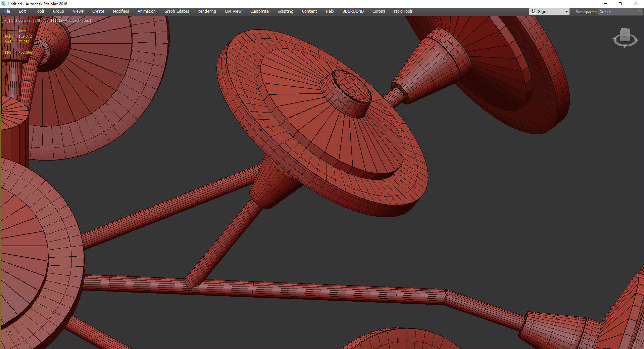
Task: Click the FPS value 452,366
Action: click(x=25, y=52)
